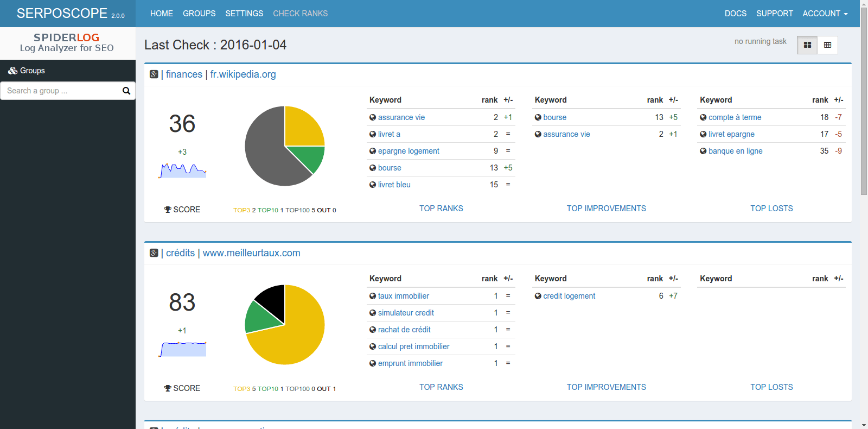Switch to table view layout
Screen dimensions: 868x429
click(x=827, y=45)
